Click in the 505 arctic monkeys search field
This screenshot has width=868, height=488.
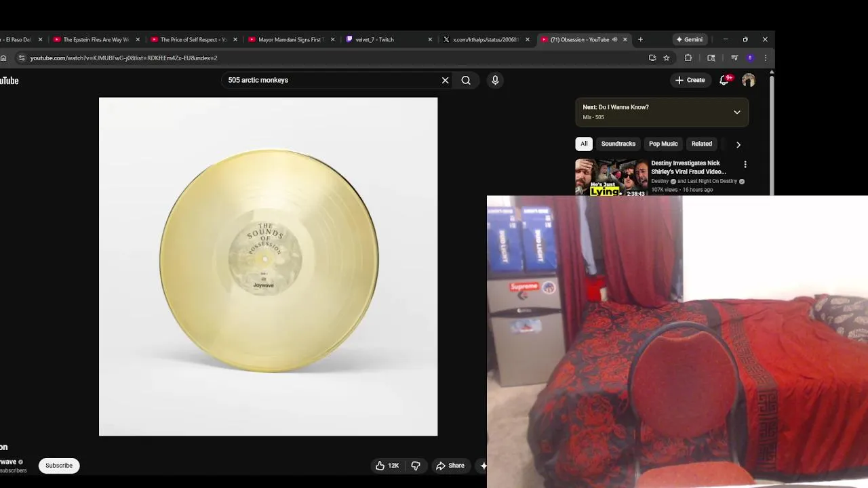[332, 80]
